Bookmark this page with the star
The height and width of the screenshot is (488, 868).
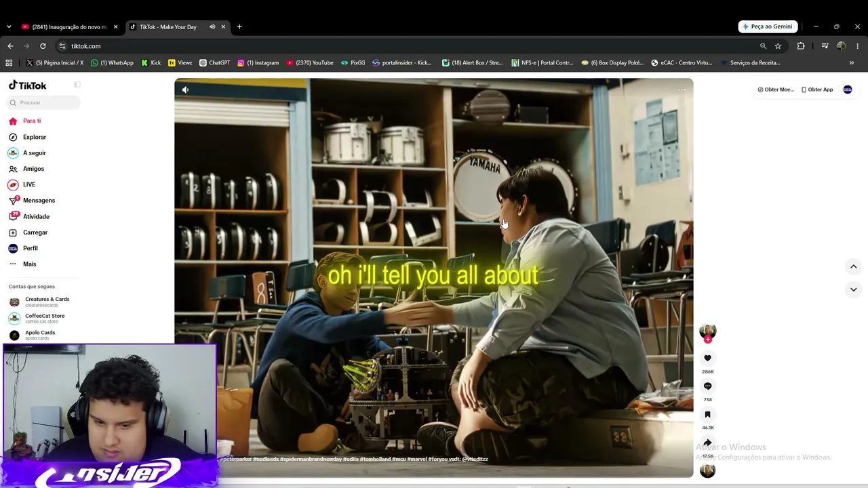point(778,46)
